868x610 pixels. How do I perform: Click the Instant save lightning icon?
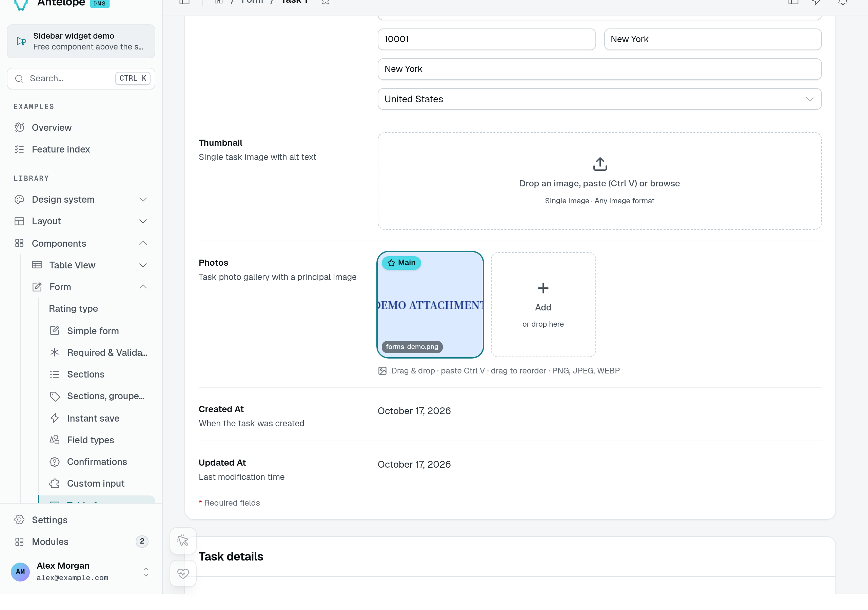pos(55,418)
